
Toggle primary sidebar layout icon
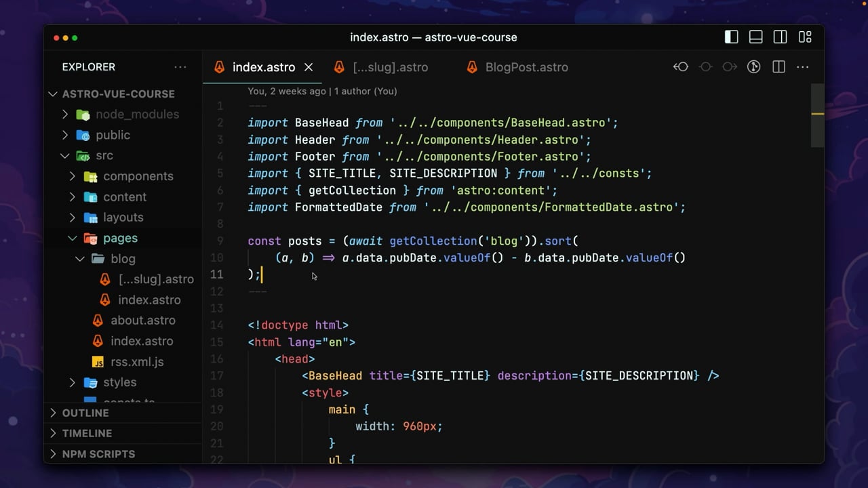[x=731, y=37]
